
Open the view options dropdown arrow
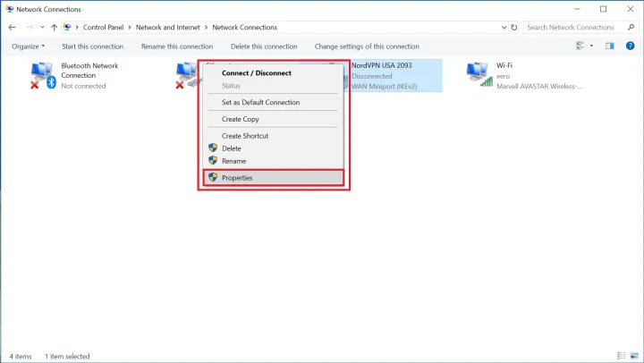point(591,46)
